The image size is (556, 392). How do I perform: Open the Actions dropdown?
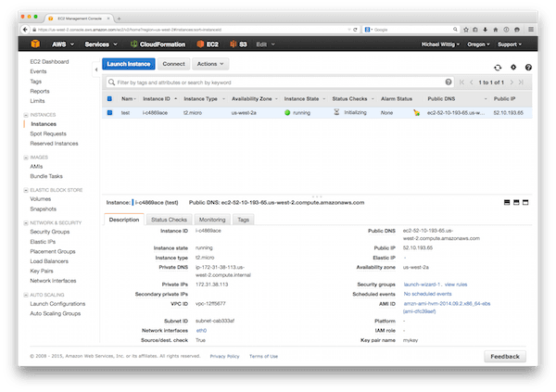210,65
